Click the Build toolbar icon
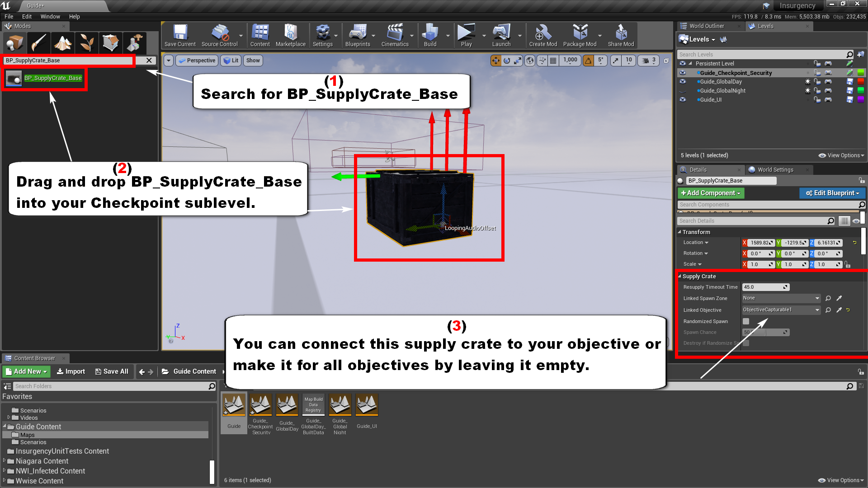This screenshot has height=488, width=868. click(x=430, y=36)
